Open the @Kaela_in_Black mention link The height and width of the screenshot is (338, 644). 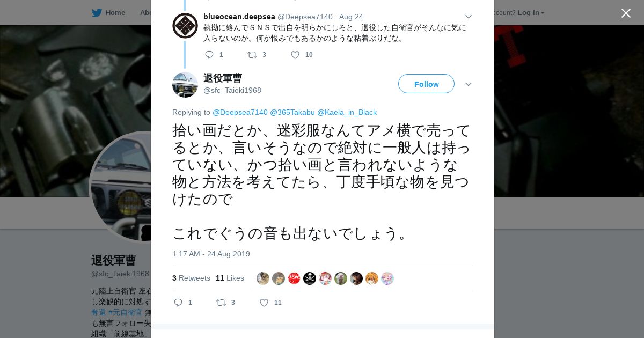347,112
